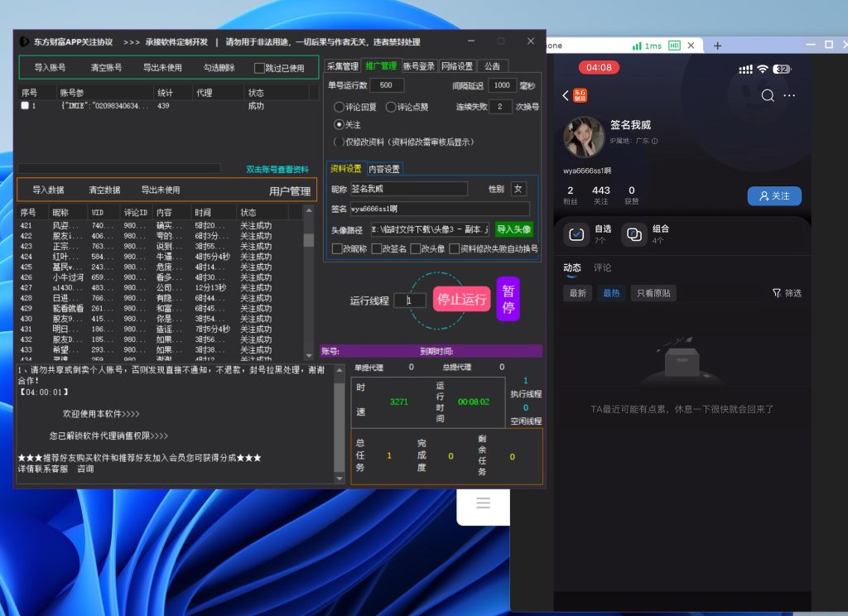
Task: Open the 性别 gender dropdown
Action: 518,189
